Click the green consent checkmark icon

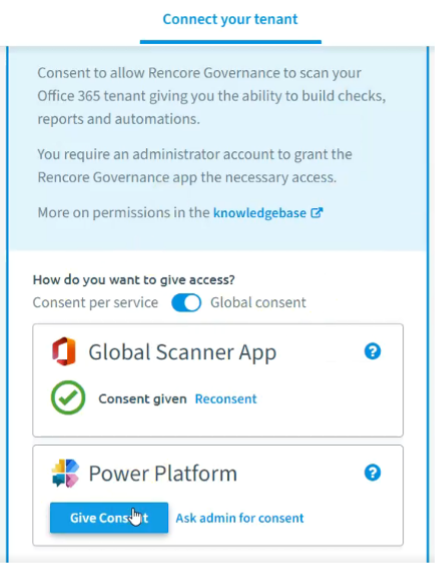(68, 398)
